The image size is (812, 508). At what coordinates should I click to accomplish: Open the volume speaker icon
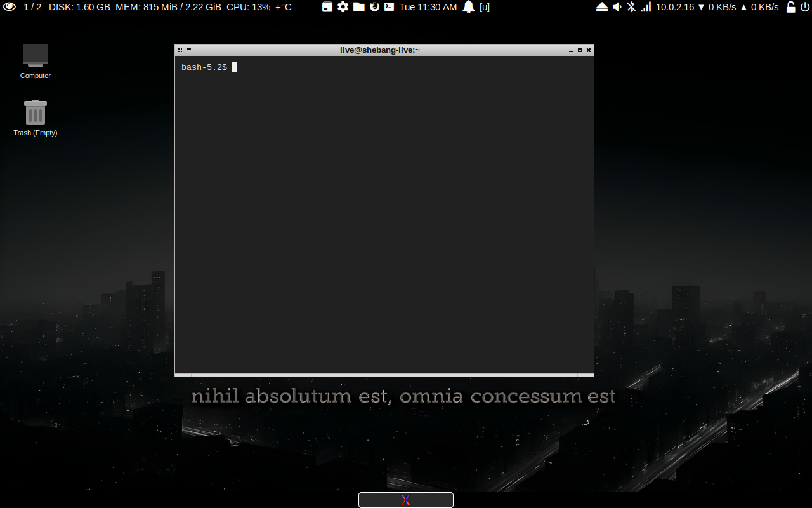pos(617,7)
